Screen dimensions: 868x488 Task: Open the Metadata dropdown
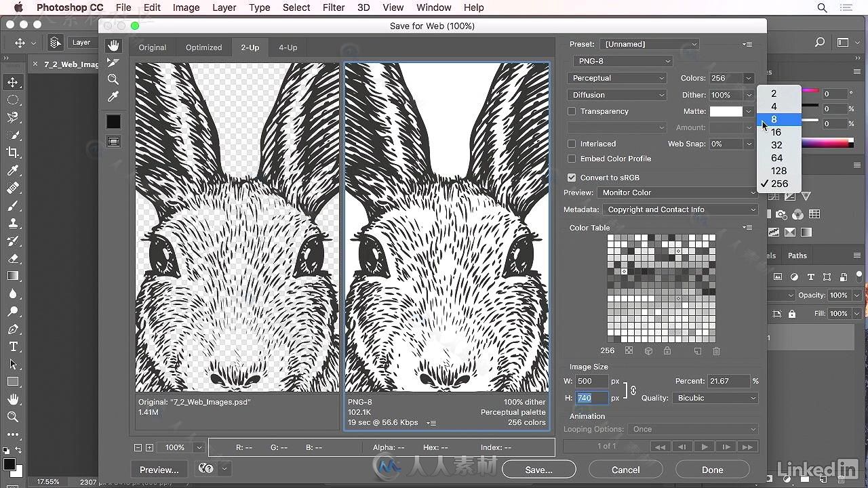(x=680, y=209)
